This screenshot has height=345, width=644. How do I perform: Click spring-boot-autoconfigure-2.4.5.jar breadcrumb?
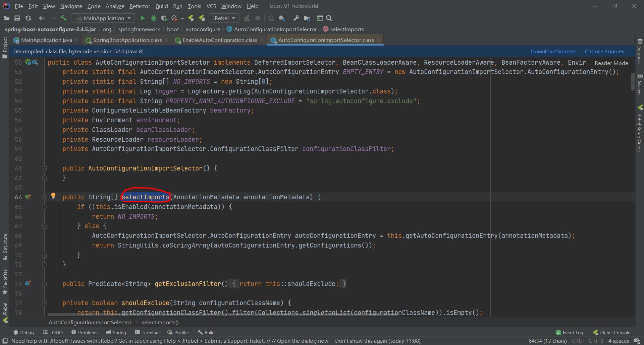[50, 29]
